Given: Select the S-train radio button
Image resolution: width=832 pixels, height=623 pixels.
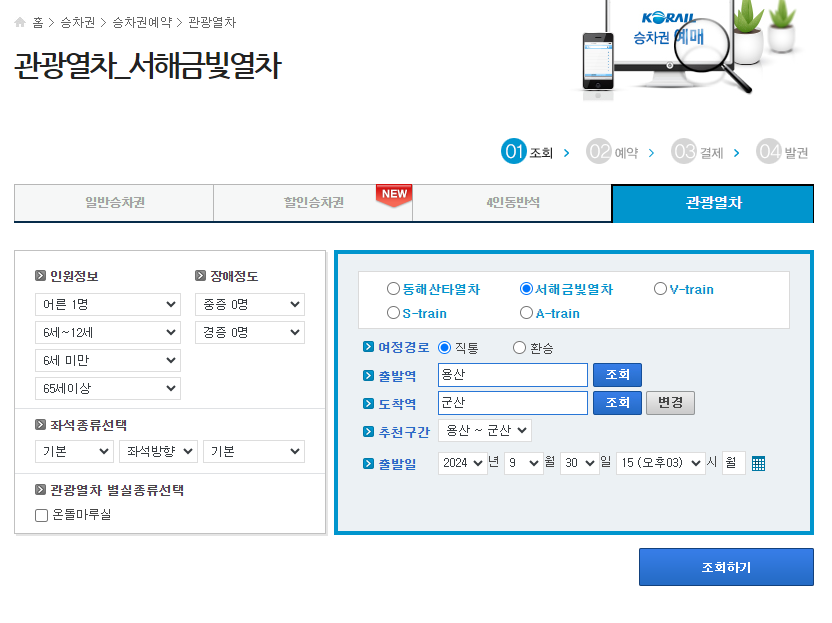Looking at the screenshot, I should point(393,313).
